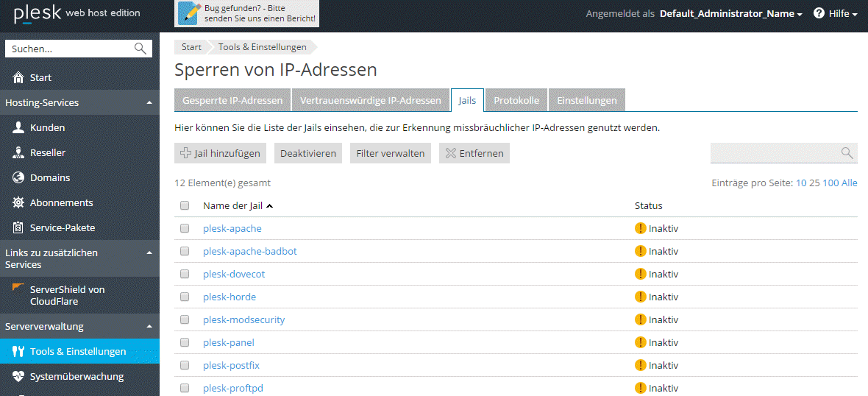This screenshot has width=868, height=396.
Task: Click the warning icon for plesk-modsecurity
Action: click(x=641, y=319)
